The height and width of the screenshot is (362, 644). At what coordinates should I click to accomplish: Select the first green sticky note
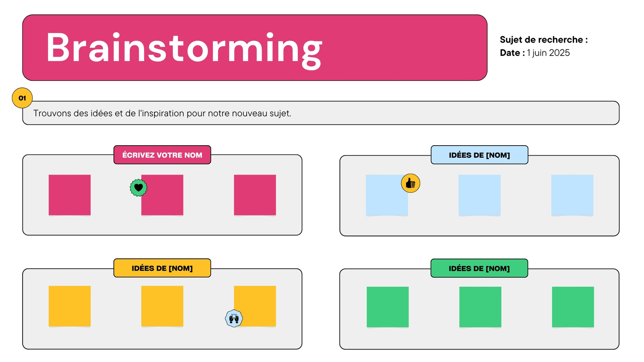(x=388, y=307)
